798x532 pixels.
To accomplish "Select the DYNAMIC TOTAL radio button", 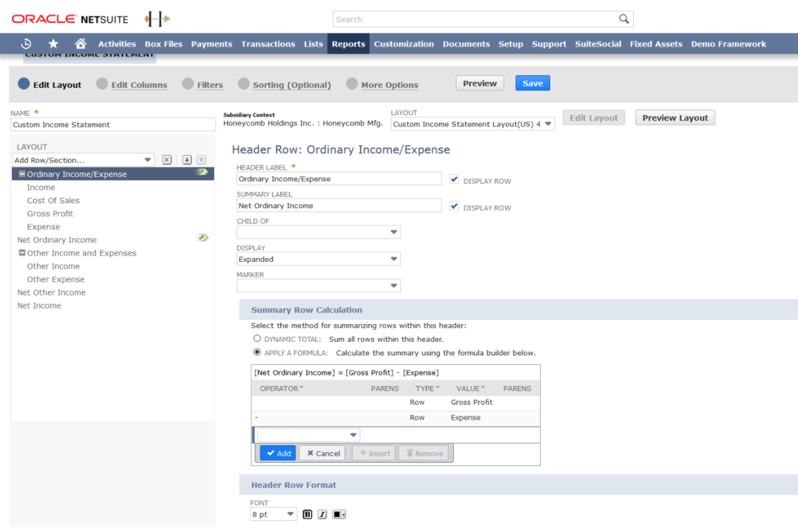I will [x=257, y=338].
